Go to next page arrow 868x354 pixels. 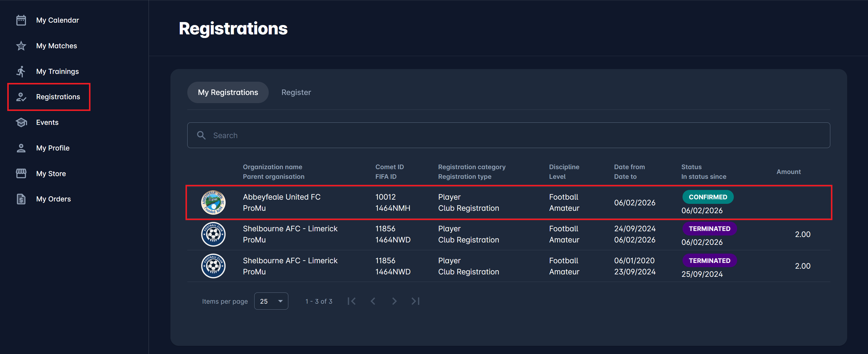(394, 301)
